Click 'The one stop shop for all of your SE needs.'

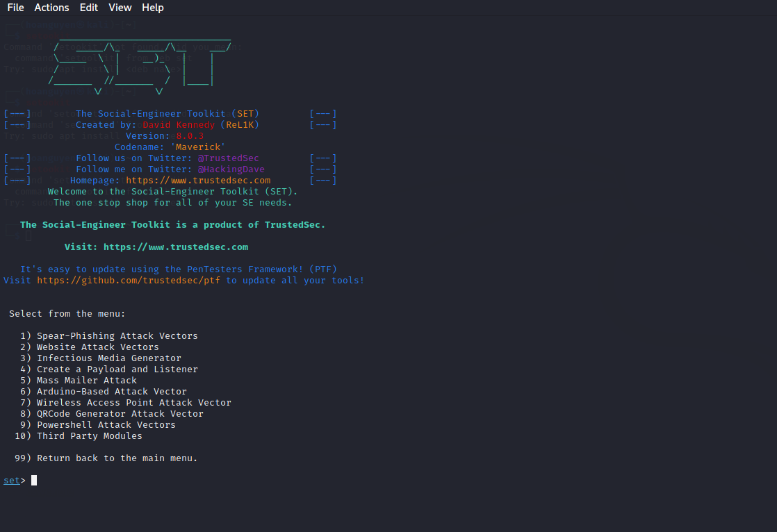[173, 203]
